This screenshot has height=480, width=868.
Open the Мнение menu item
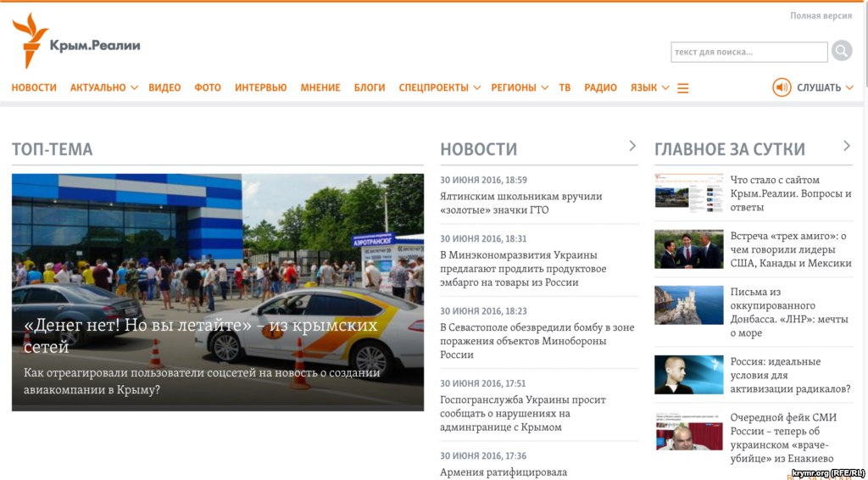tap(320, 87)
